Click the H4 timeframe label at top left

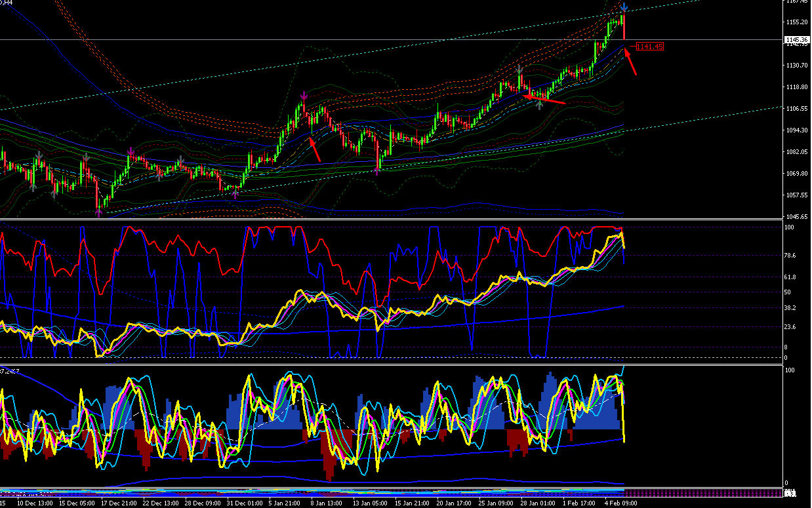pos(8,3)
